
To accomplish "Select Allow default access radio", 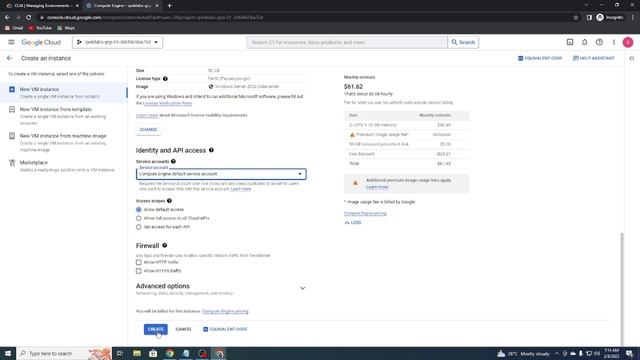I will coord(139,209).
